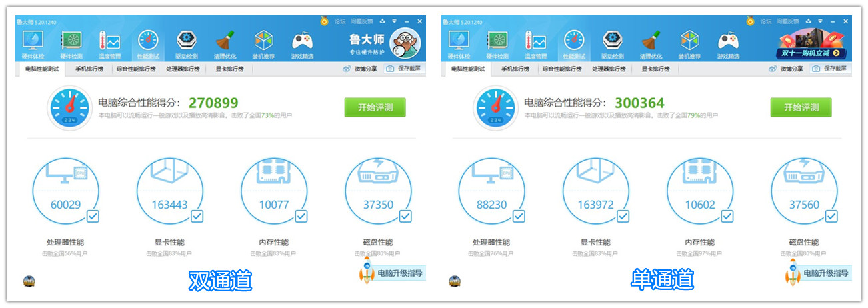Uncheck the 处理器性能 checkbox with score 88230

(519, 216)
